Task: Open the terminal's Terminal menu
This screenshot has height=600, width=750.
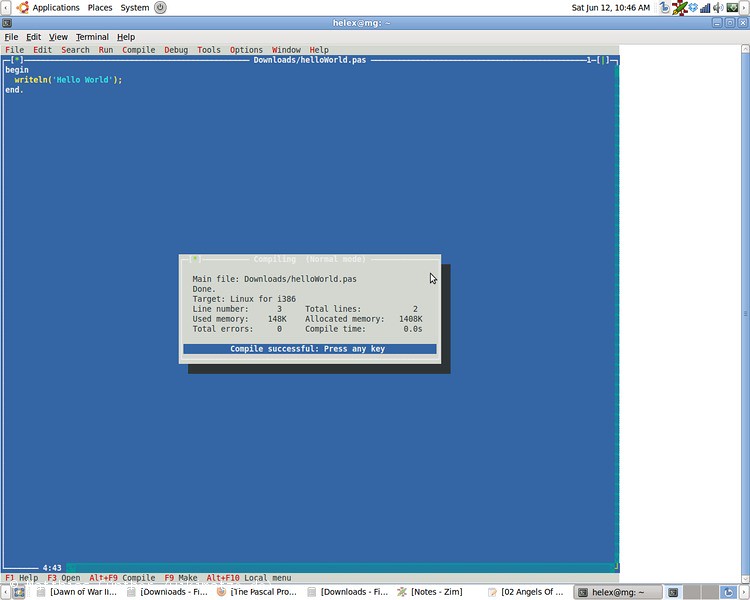Action: point(92,37)
